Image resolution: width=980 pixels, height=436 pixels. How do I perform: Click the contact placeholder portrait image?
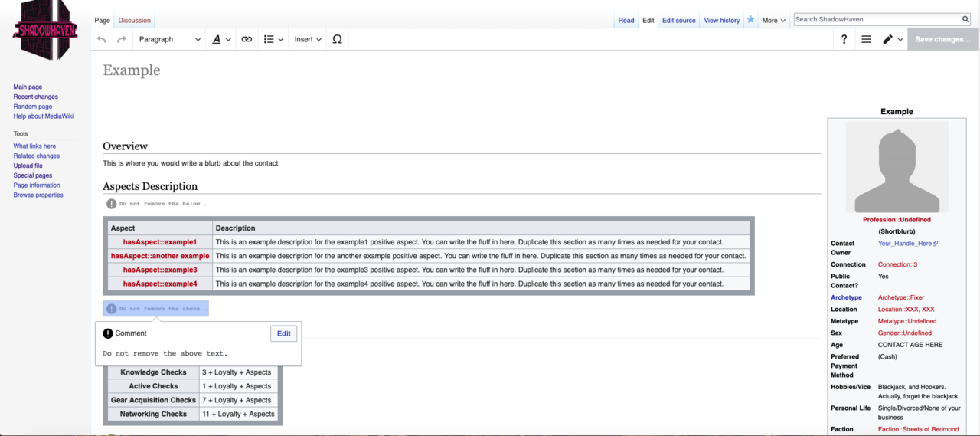pyautogui.click(x=897, y=167)
